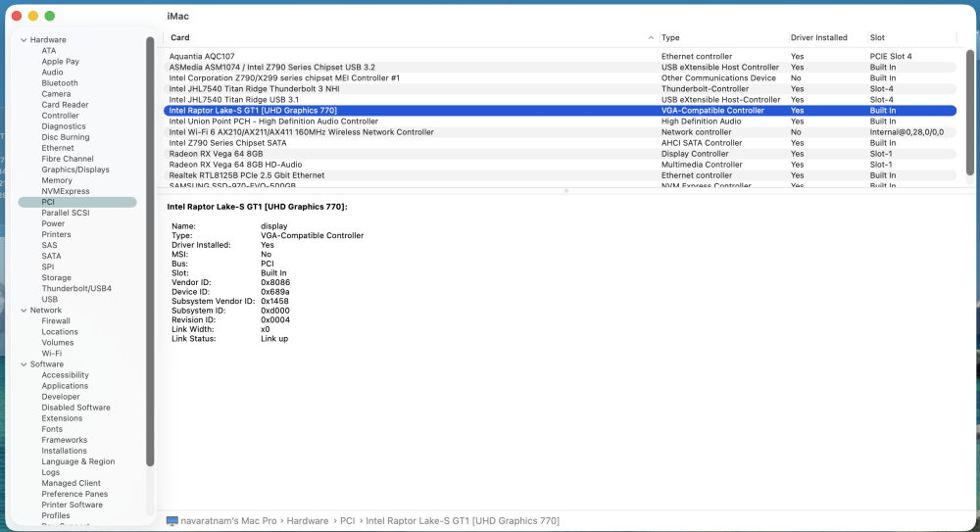Select Memory in the sidebar
Screen dimensions: 980x532
point(57,180)
